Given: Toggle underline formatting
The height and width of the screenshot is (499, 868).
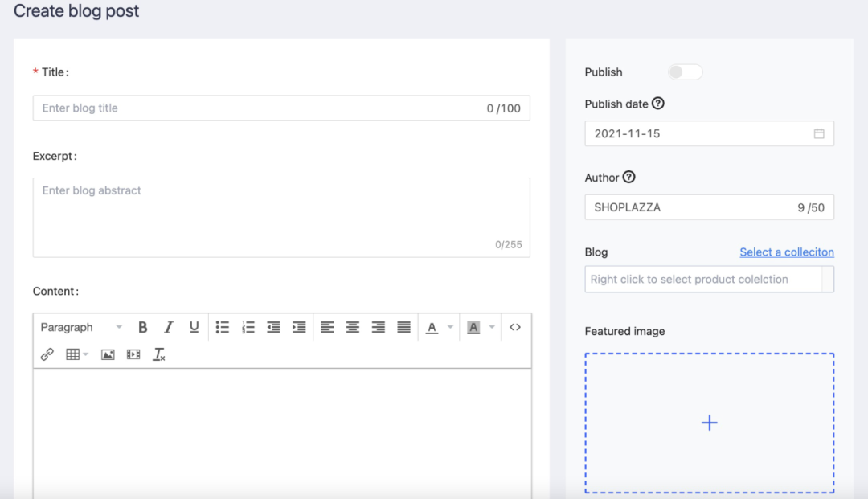Looking at the screenshot, I should [194, 328].
